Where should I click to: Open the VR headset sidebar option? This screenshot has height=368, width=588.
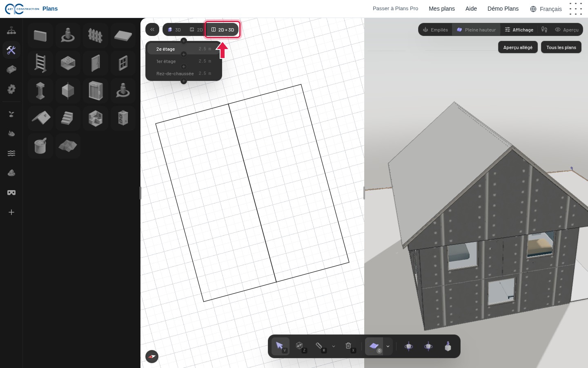pos(11,193)
